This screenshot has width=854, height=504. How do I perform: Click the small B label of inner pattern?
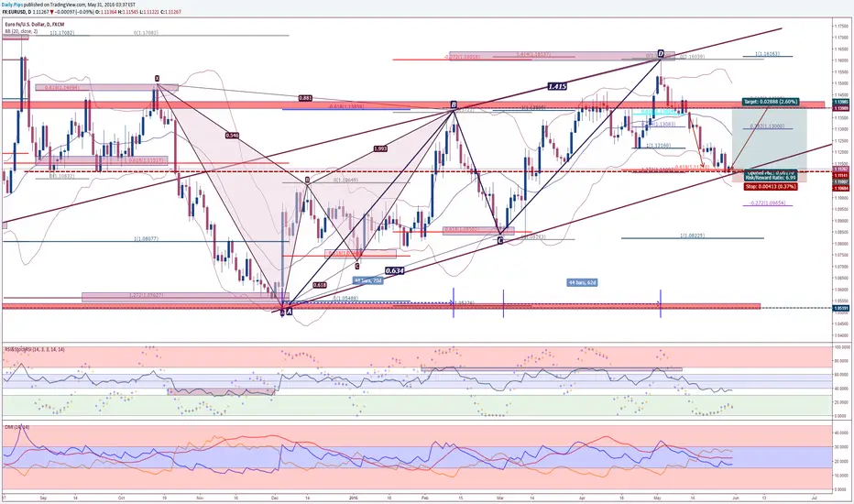tap(307, 180)
